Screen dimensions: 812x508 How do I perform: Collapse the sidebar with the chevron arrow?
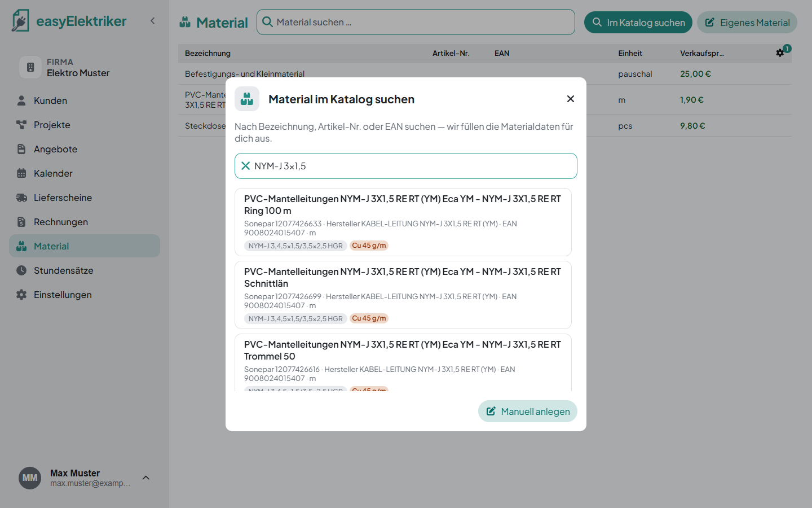coord(152,21)
